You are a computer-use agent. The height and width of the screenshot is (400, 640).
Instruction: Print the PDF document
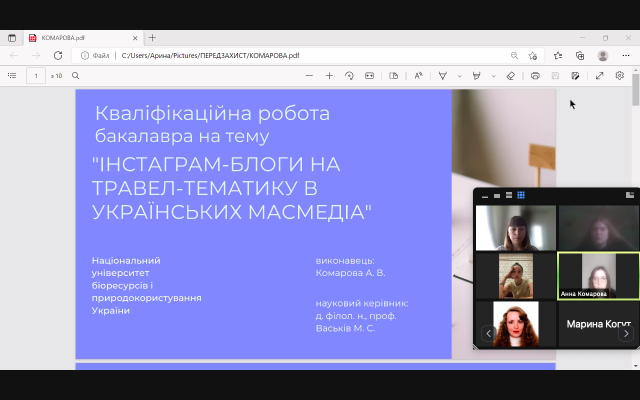click(536, 75)
